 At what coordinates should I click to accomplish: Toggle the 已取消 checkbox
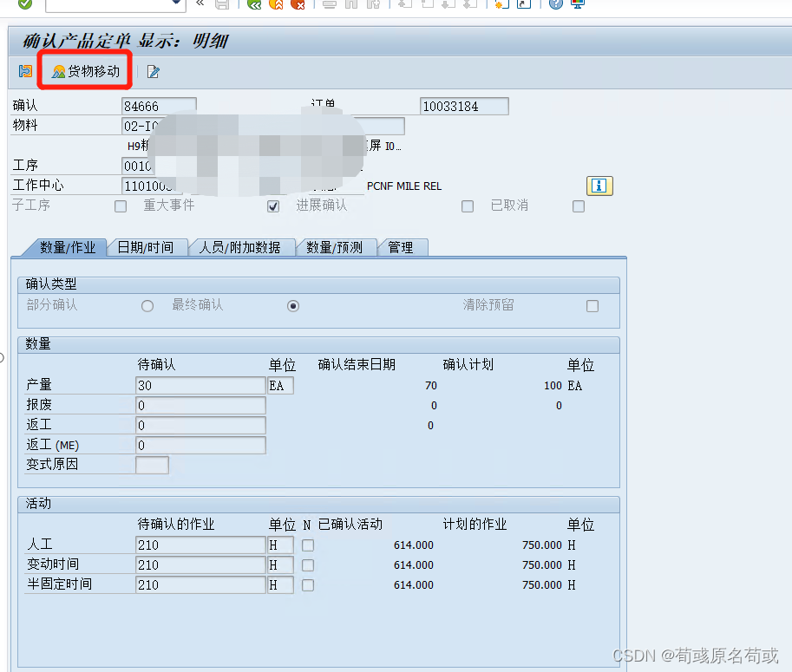coord(579,206)
